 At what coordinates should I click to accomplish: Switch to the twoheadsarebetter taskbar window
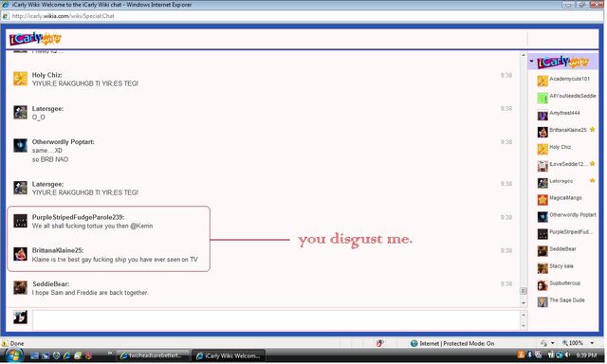[x=153, y=355]
